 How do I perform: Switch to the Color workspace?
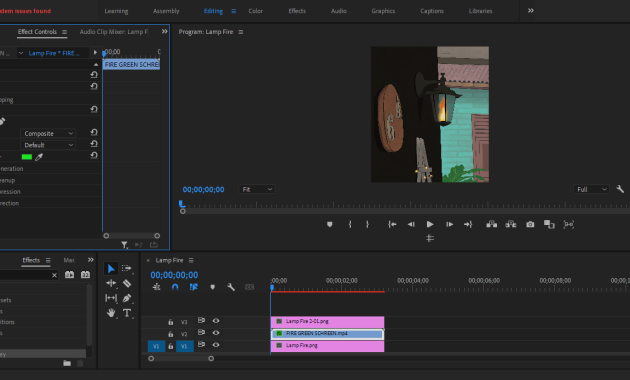(x=256, y=11)
